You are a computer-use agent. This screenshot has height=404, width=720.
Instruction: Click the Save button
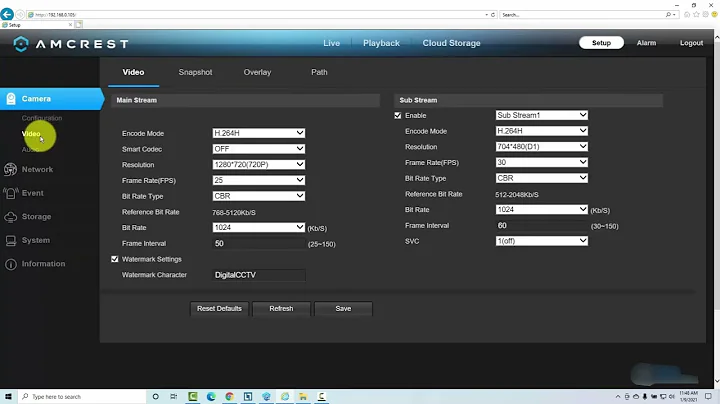(x=343, y=309)
